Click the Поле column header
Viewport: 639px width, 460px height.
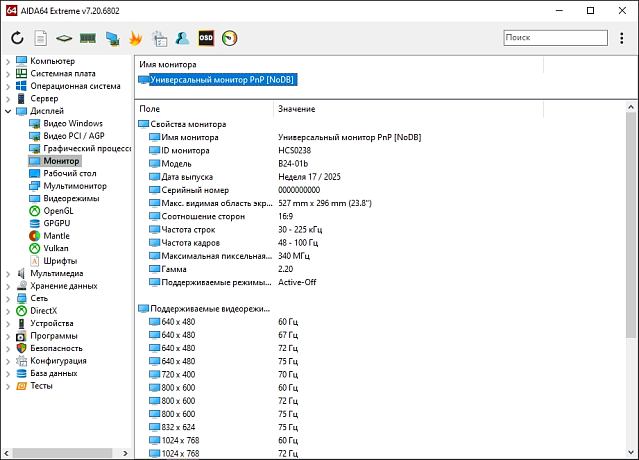coord(150,108)
